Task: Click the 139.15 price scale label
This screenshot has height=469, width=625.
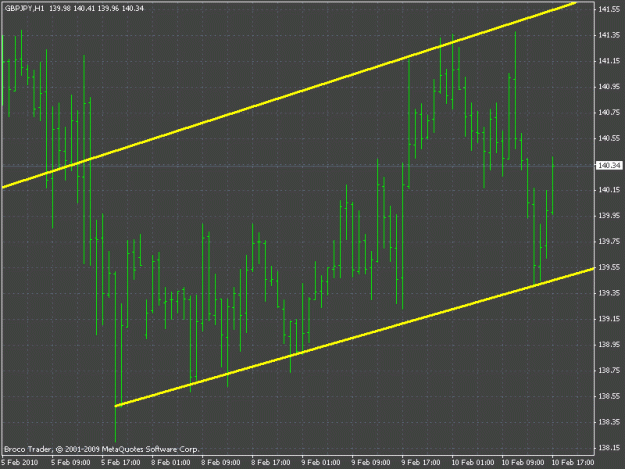Action: pos(609,319)
